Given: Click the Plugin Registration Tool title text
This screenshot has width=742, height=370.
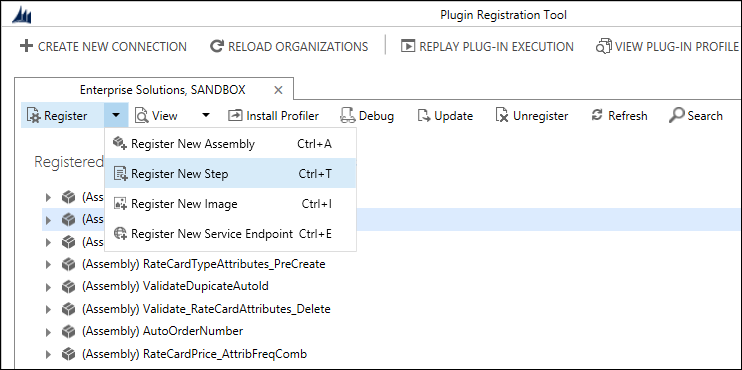Looking at the screenshot, I should 504,15.
